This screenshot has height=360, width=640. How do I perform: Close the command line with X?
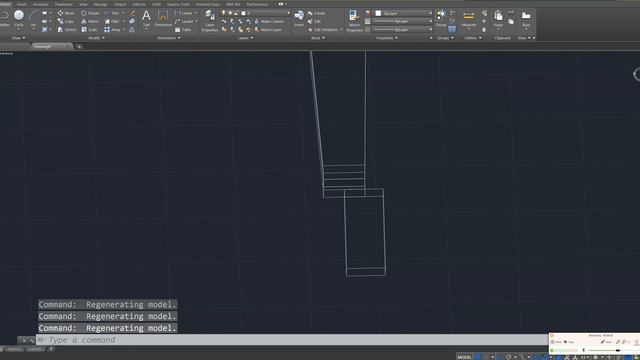[24, 340]
